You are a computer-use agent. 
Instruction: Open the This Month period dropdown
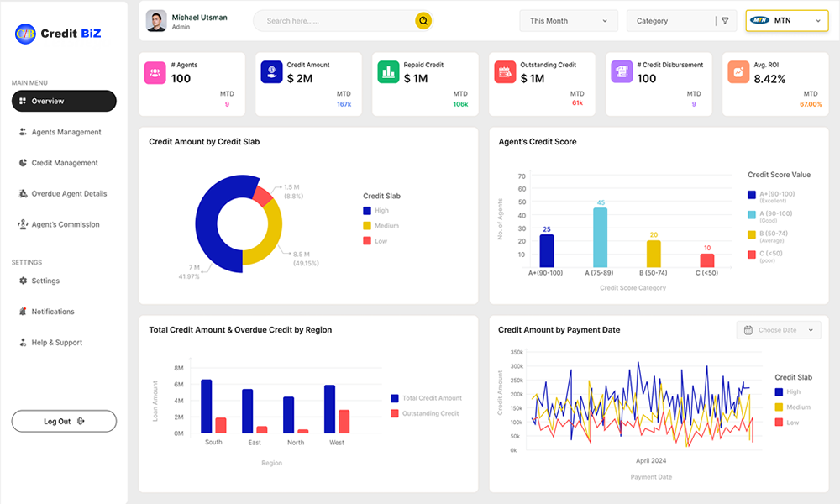click(x=568, y=21)
